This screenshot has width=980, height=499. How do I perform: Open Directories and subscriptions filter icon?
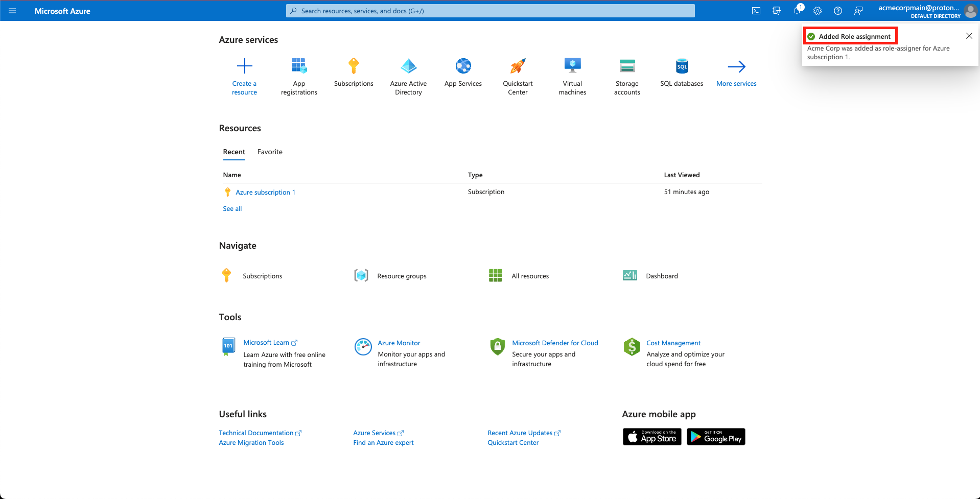click(777, 11)
